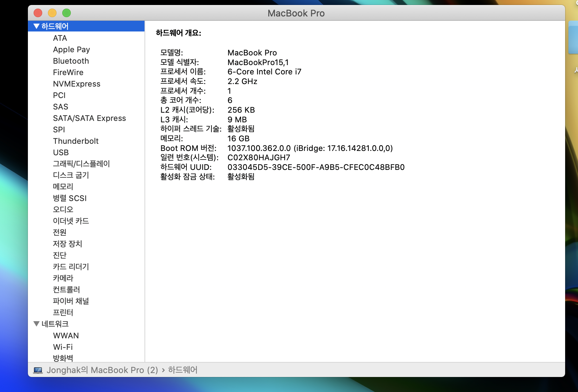
Task: Select SATA/SATA Express in the list
Action: click(x=89, y=118)
